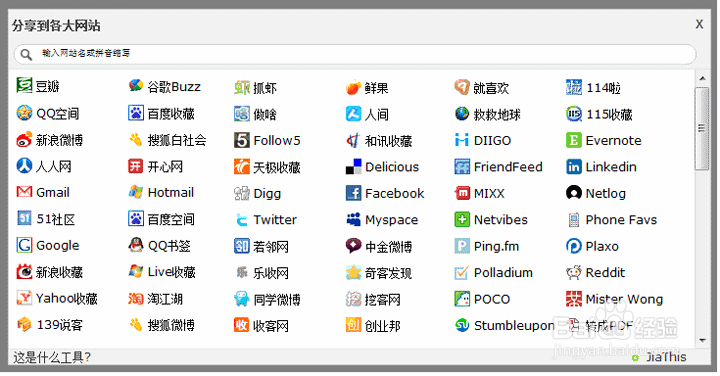Click the DIIGO icon
This screenshot has width=720, height=376.
461,140
